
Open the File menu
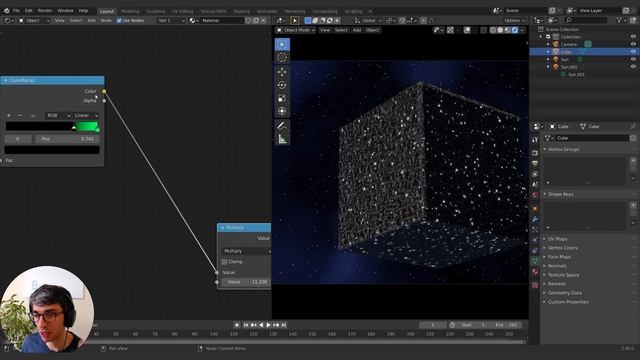[16, 11]
